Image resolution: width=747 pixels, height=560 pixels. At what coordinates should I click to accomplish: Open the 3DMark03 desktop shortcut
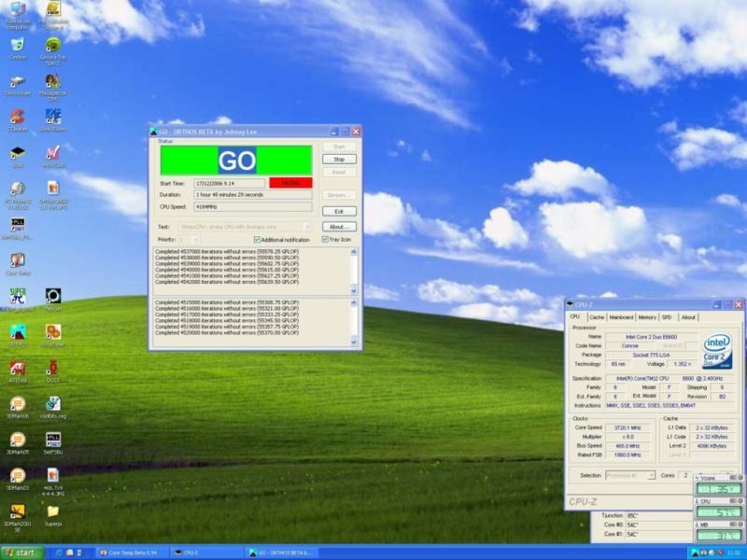[x=18, y=475]
